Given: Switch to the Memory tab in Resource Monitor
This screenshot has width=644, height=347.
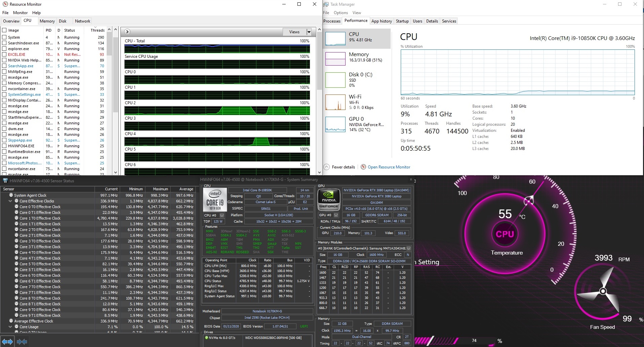Looking at the screenshot, I should pos(47,21).
